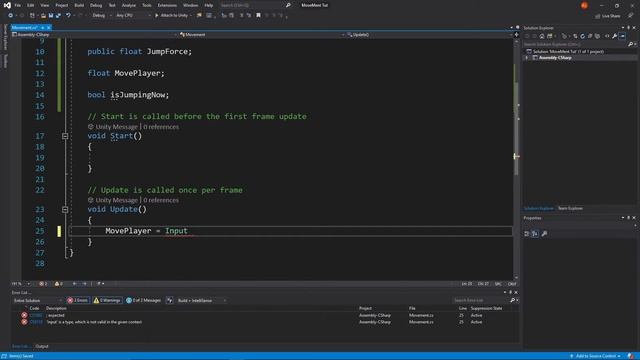Open the Assembly-CSharp project navigation dropdown

[95, 35]
